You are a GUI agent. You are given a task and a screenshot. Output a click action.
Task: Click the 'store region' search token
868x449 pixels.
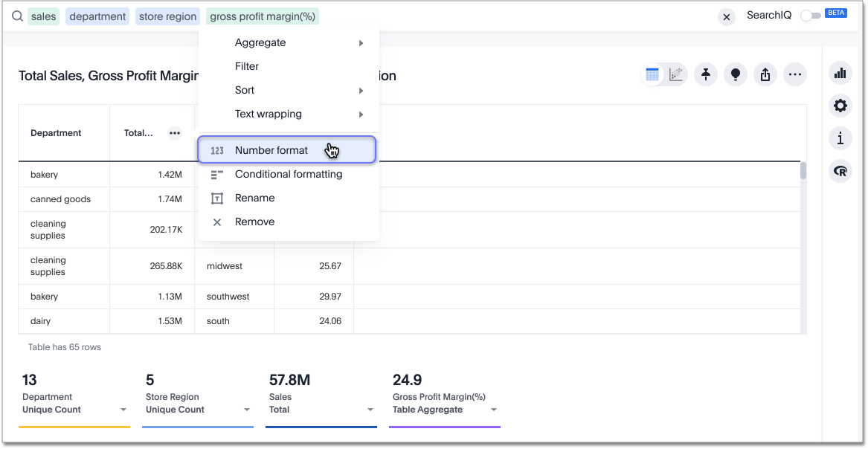[168, 16]
